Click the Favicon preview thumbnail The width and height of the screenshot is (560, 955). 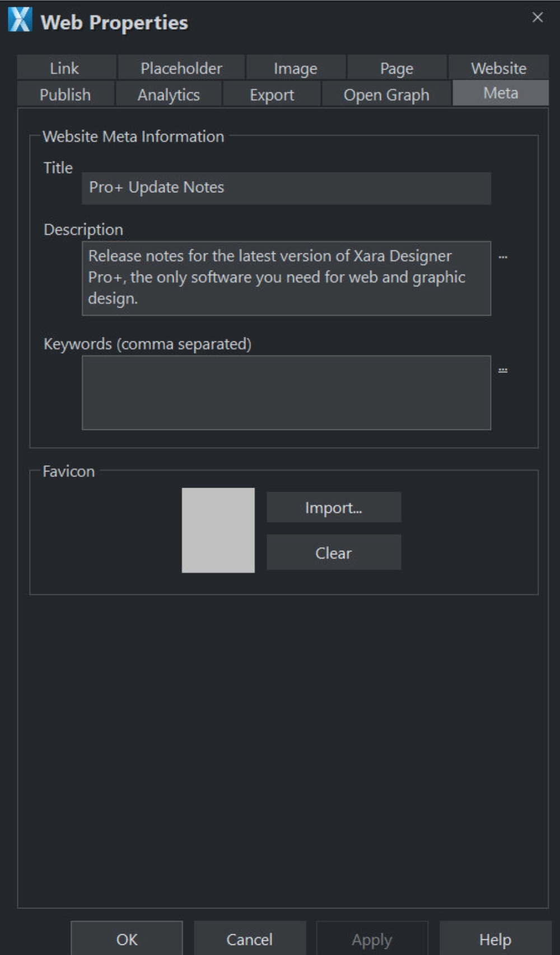(x=218, y=530)
